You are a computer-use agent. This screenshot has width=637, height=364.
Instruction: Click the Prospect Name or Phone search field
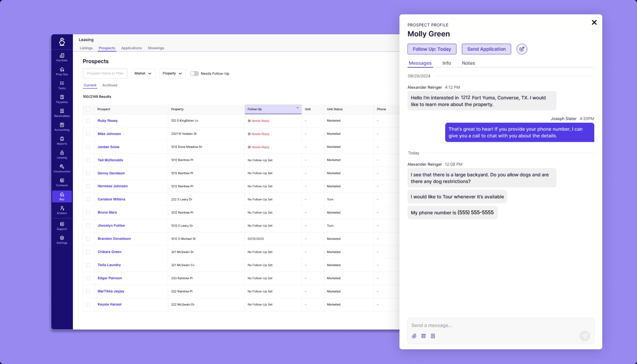(x=105, y=73)
